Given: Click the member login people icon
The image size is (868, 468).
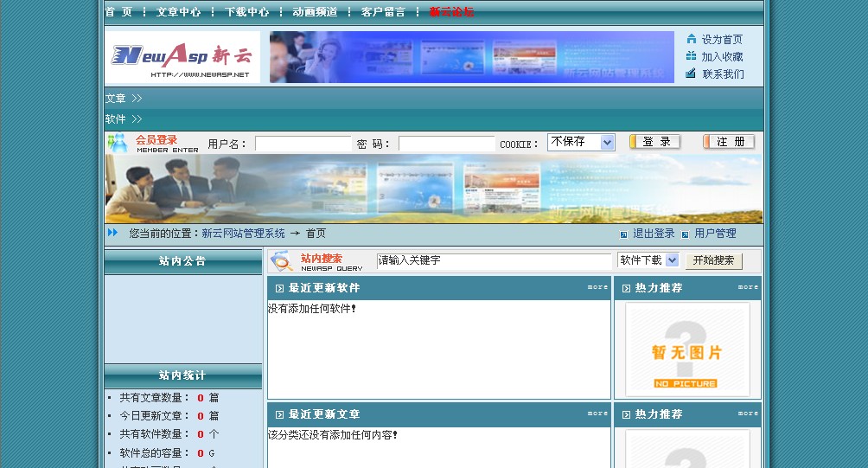Looking at the screenshot, I should (x=118, y=143).
